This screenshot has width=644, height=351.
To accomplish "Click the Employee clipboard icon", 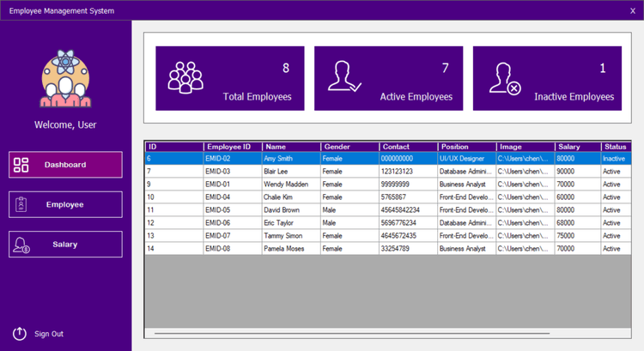I will point(21,204).
